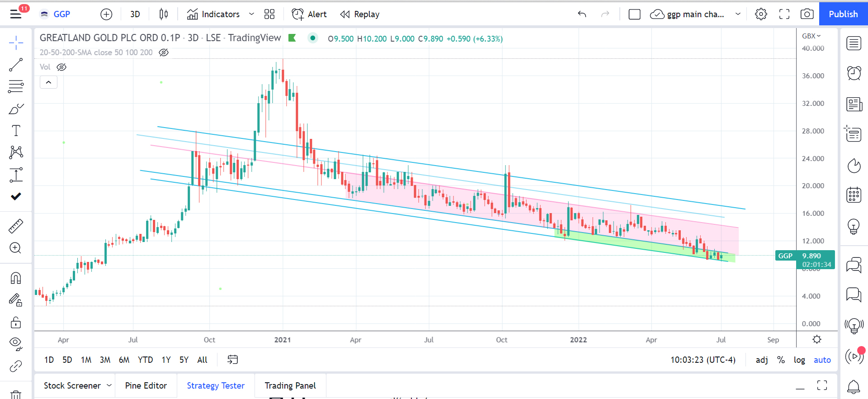The height and width of the screenshot is (399, 868).
Task: Set time range to 1D
Action: pyautogui.click(x=49, y=360)
